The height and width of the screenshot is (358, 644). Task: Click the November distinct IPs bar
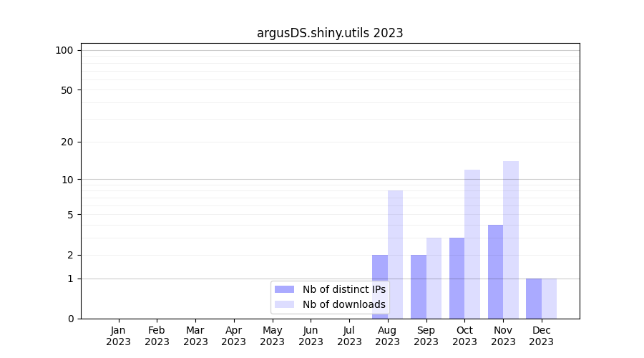point(495,272)
